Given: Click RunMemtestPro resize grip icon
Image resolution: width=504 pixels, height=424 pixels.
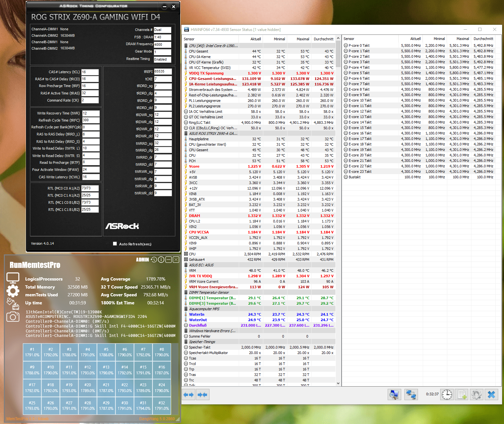Looking at the screenshot, I should [178, 419].
